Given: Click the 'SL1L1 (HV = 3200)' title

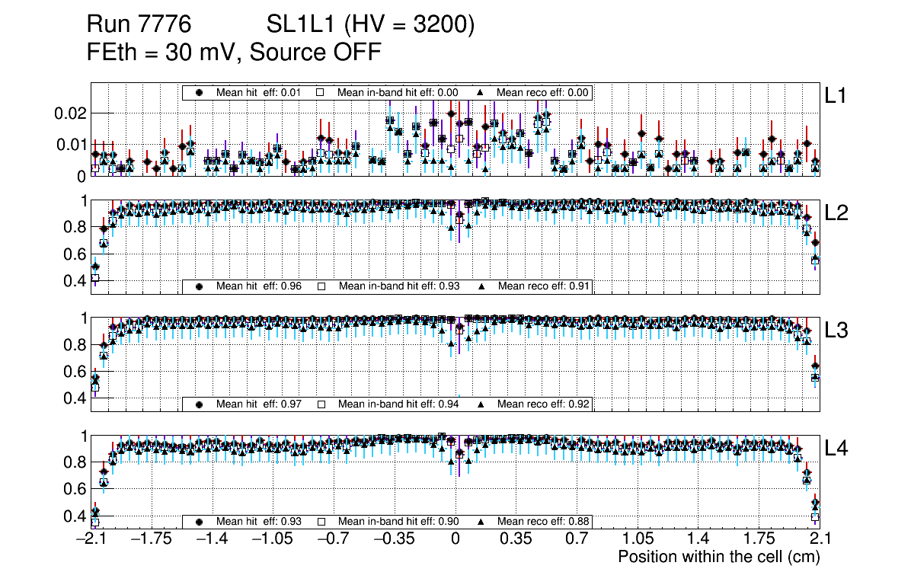Looking at the screenshot, I should 370,25.
